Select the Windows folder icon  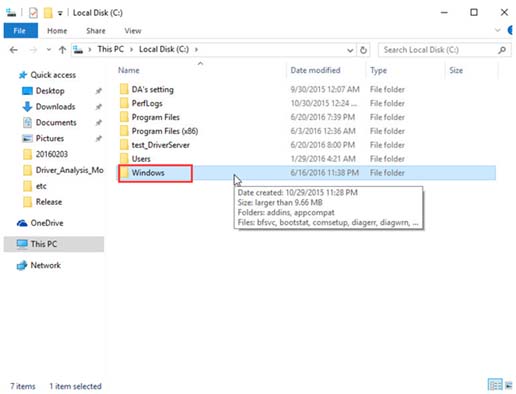point(124,173)
